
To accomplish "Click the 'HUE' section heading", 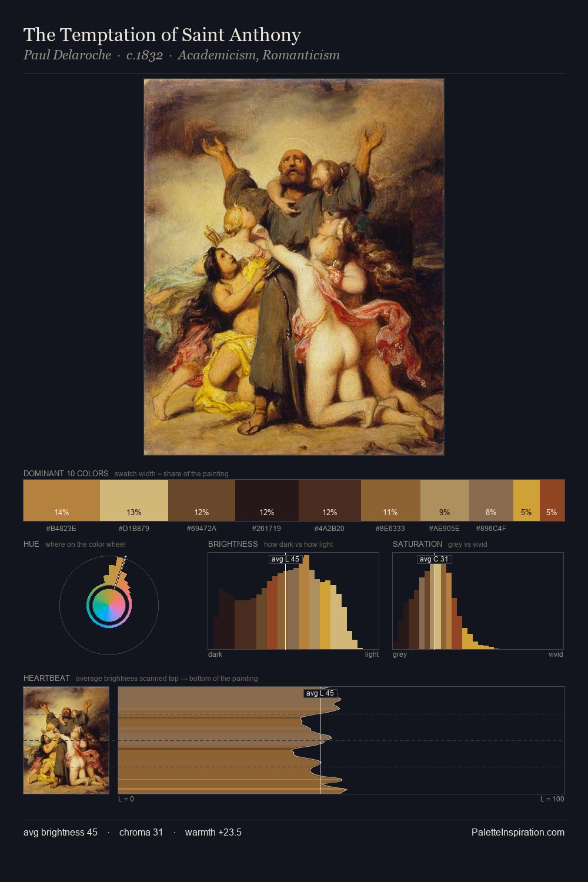I will (x=31, y=544).
